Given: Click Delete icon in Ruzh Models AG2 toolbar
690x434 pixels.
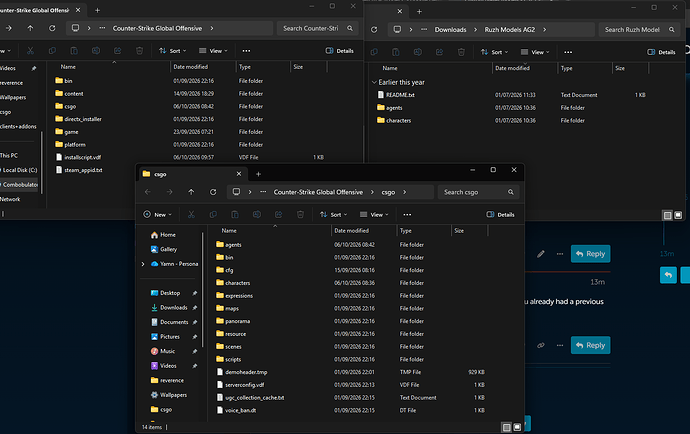Looking at the screenshot, I should (x=461, y=52).
